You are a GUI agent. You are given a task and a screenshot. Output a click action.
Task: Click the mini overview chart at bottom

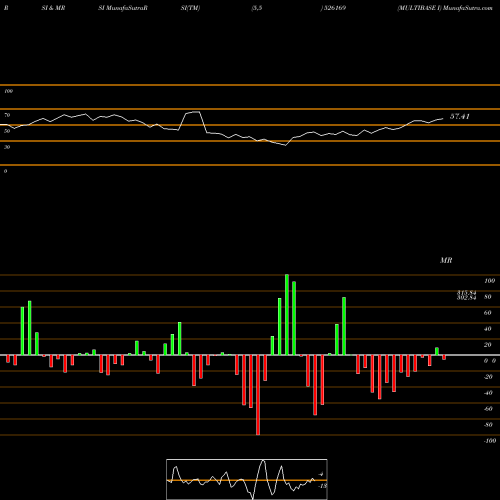[x=247, y=479]
